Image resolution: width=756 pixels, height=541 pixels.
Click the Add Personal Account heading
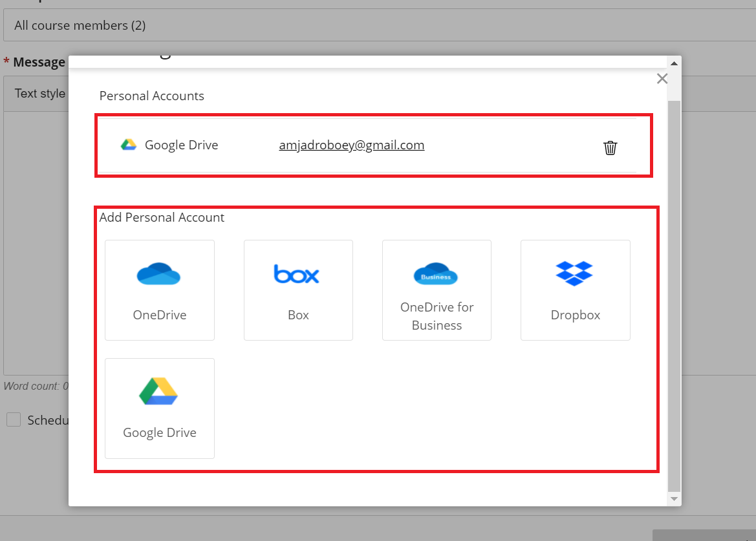162,217
